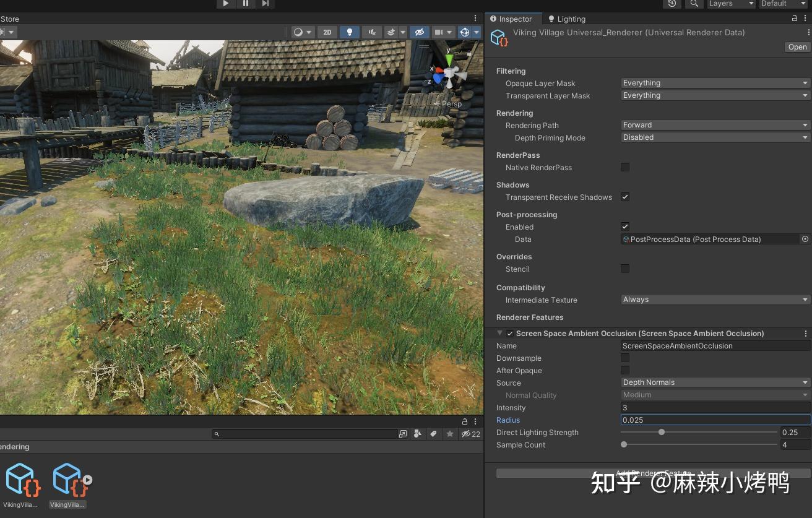This screenshot has width=812, height=518.
Task: Open the global search magnifier icon
Action: [694, 4]
